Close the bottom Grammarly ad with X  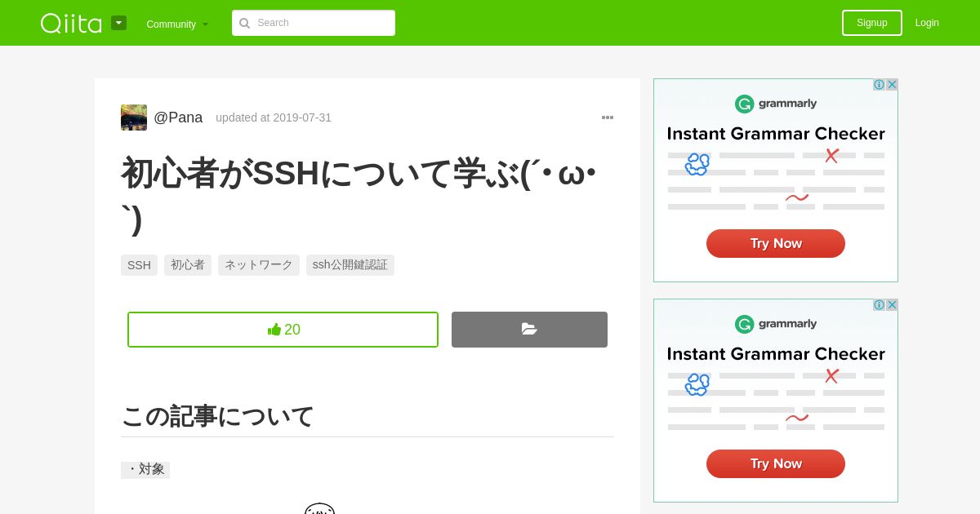892,305
